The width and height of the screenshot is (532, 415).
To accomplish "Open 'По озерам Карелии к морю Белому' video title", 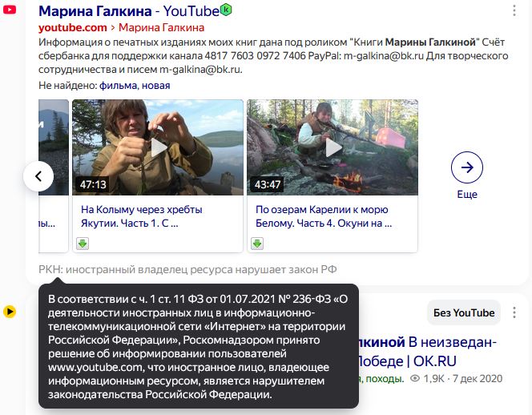I will point(324,216).
